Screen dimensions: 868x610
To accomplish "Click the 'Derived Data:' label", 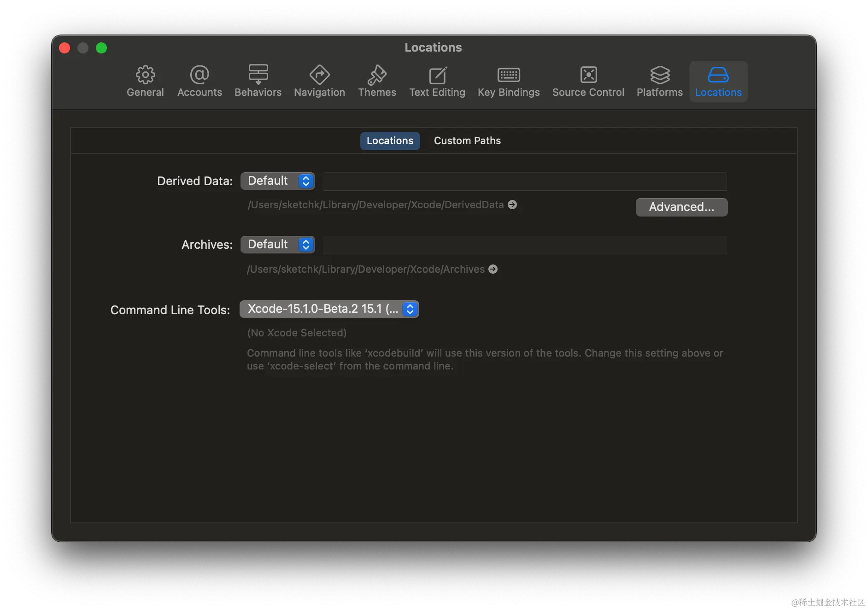I will 195,181.
